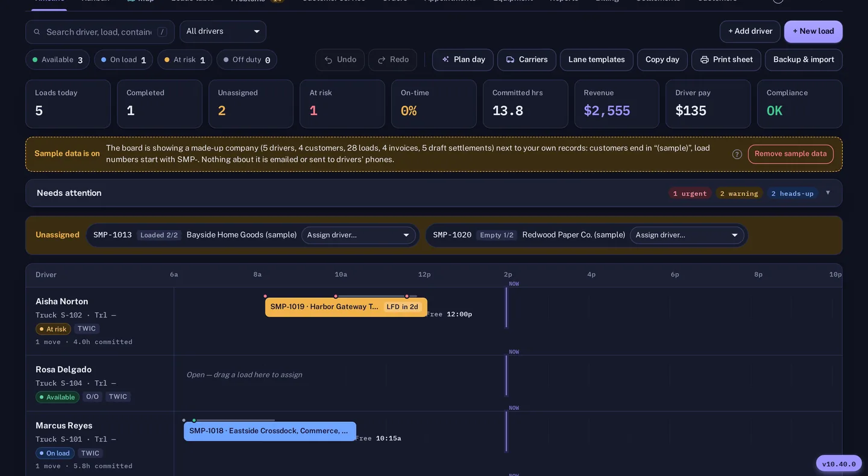This screenshot has height=476, width=868.
Task: Open Assign driver dropdown for SMP-1020
Action: coord(687,235)
